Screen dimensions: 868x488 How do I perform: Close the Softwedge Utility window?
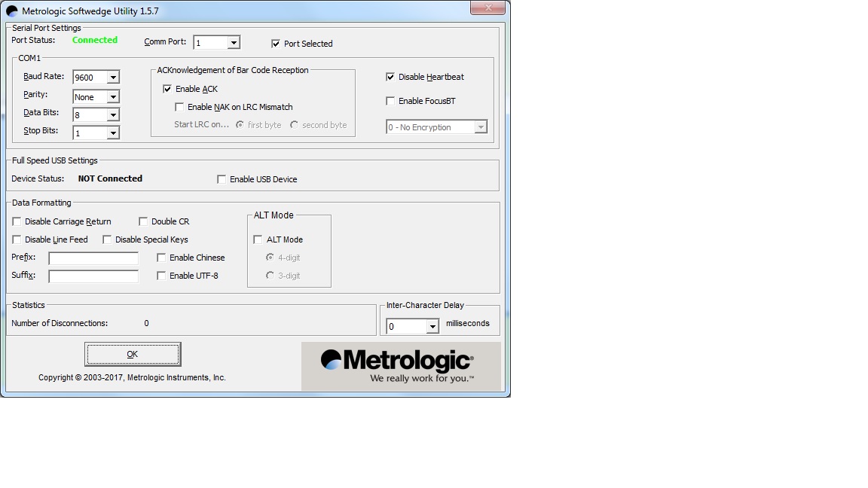coord(487,8)
